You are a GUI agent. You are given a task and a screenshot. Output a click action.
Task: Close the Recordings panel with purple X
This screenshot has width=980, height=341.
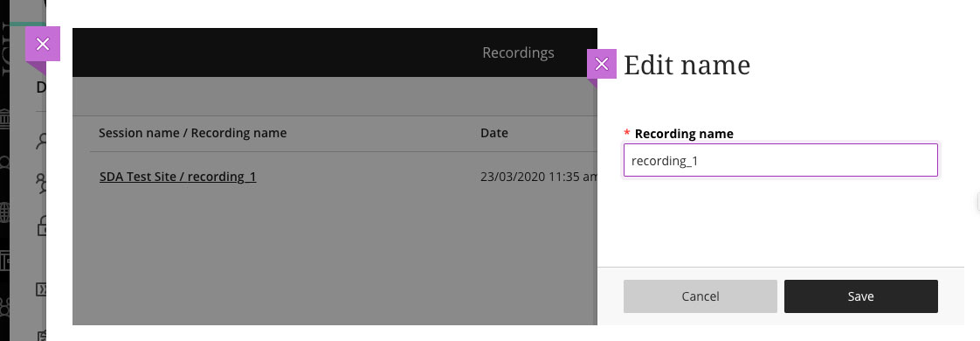(x=43, y=44)
